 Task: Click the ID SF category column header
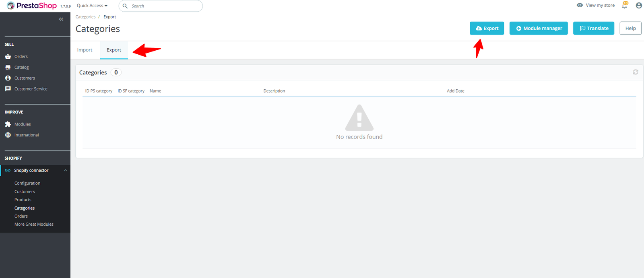click(x=131, y=91)
